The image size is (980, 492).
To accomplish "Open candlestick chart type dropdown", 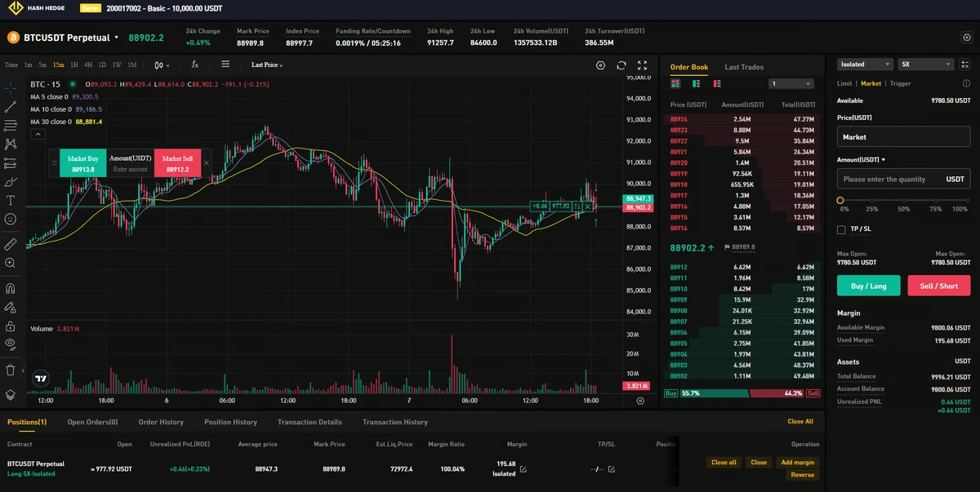I will [x=162, y=64].
